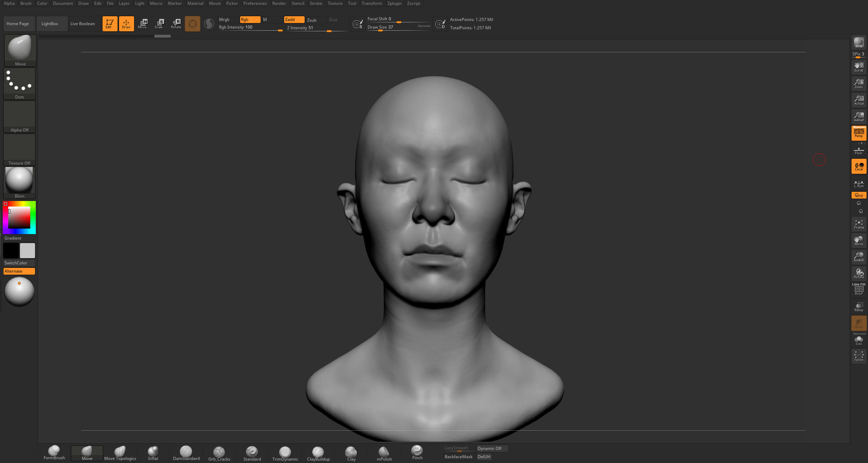Select the Pinch brush

417,453
